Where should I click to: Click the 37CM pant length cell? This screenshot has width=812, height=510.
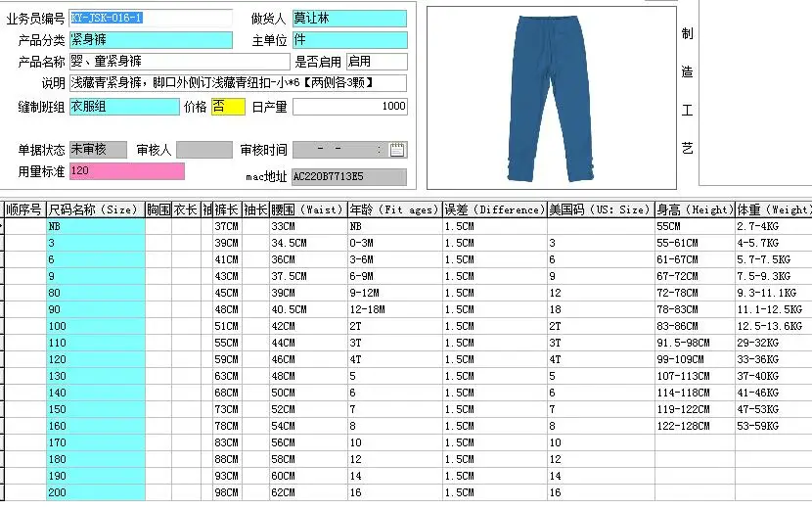coord(227,226)
